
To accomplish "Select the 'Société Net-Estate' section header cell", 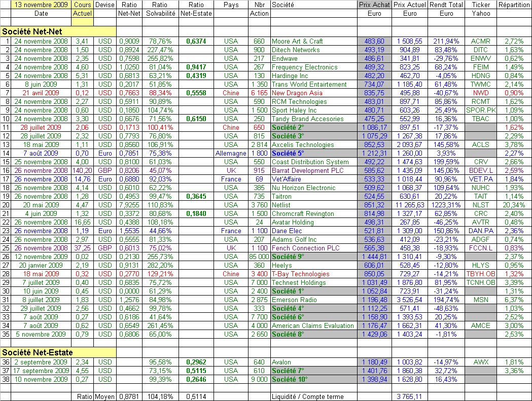I will click(58, 352).
